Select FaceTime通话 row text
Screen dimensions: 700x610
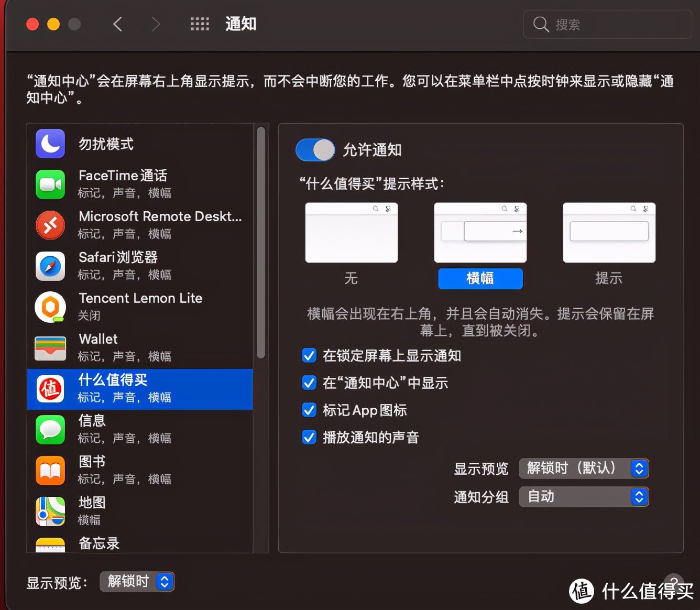[x=123, y=176]
